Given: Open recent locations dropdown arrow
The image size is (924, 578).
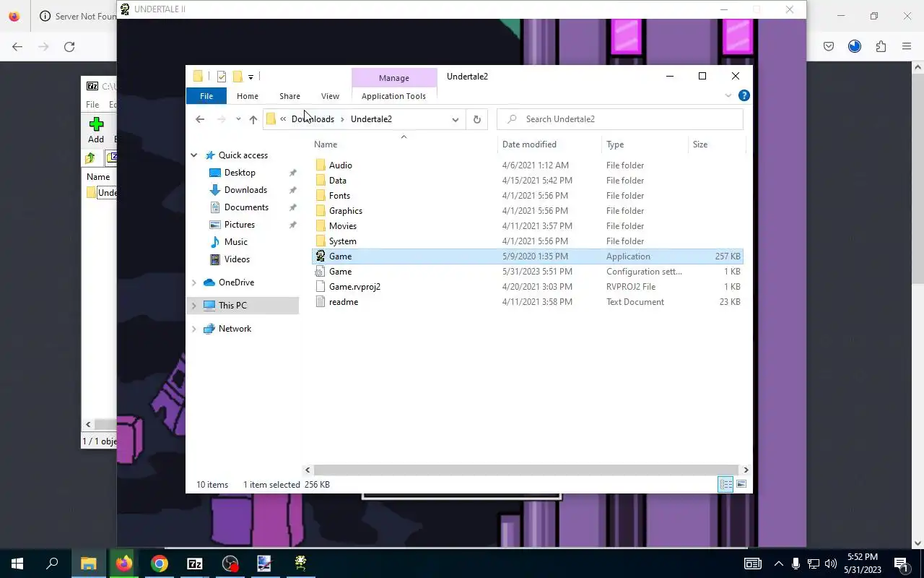Looking at the screenshot, I should (x=238, y=119).
